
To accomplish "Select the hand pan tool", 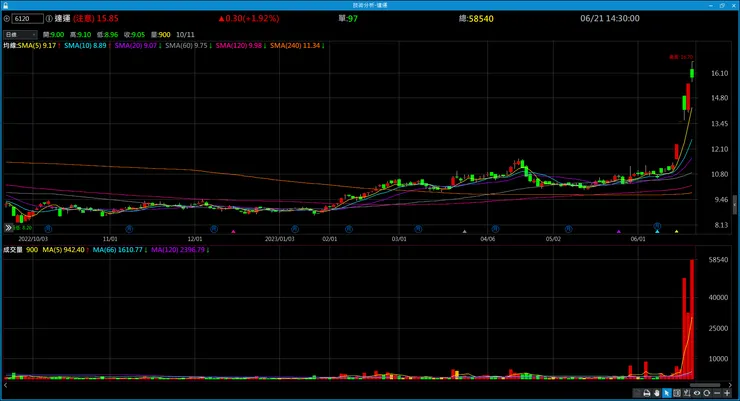I will [656, 393].
